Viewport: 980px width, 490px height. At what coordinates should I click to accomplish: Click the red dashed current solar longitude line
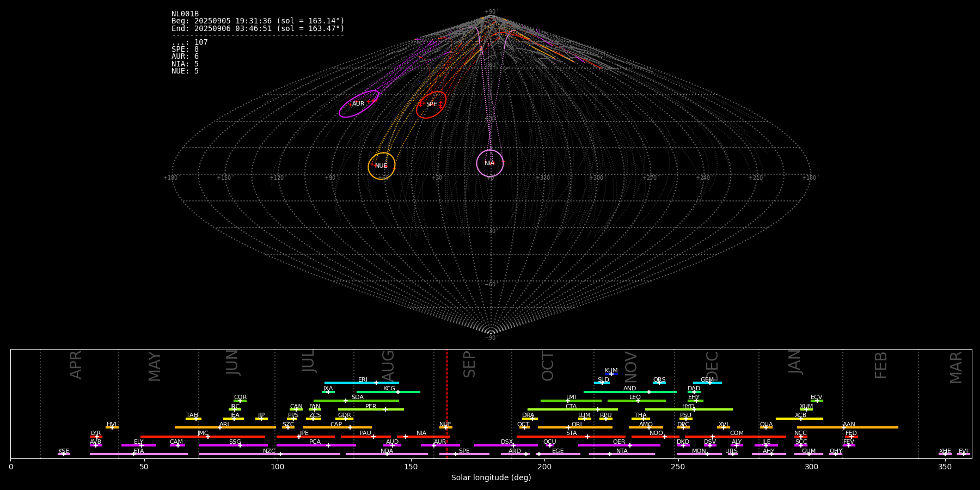(446, 403)
